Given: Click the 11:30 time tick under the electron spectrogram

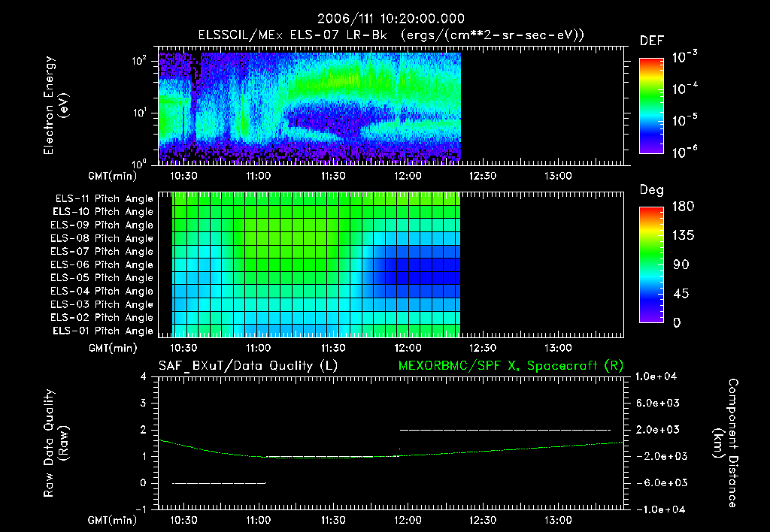Looking at the screenshot, I should coord(333,176).
